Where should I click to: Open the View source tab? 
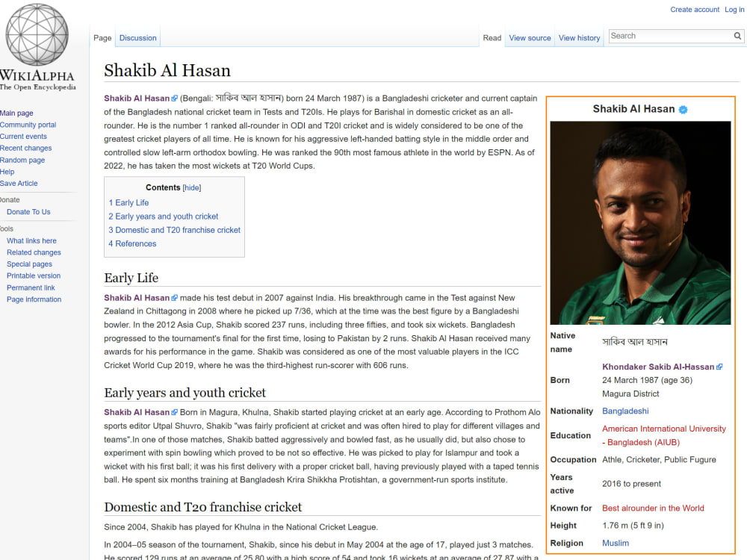tap(530, 37)
